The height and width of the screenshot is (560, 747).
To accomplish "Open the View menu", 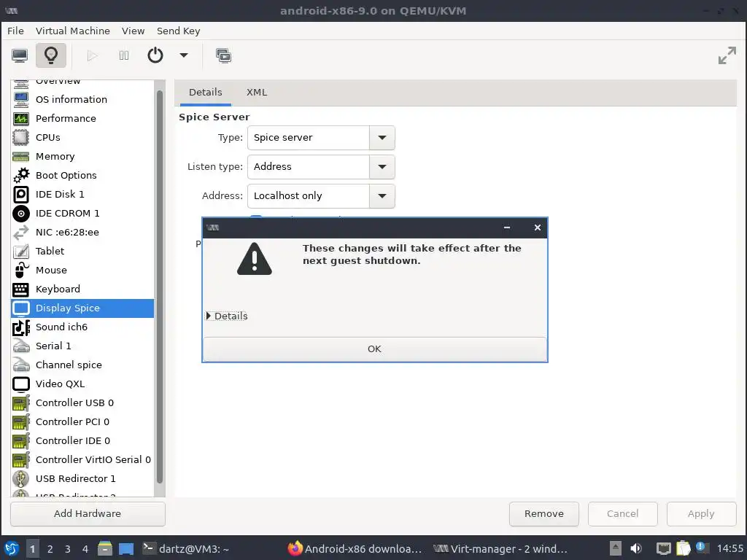I will [x=133, y=31].
